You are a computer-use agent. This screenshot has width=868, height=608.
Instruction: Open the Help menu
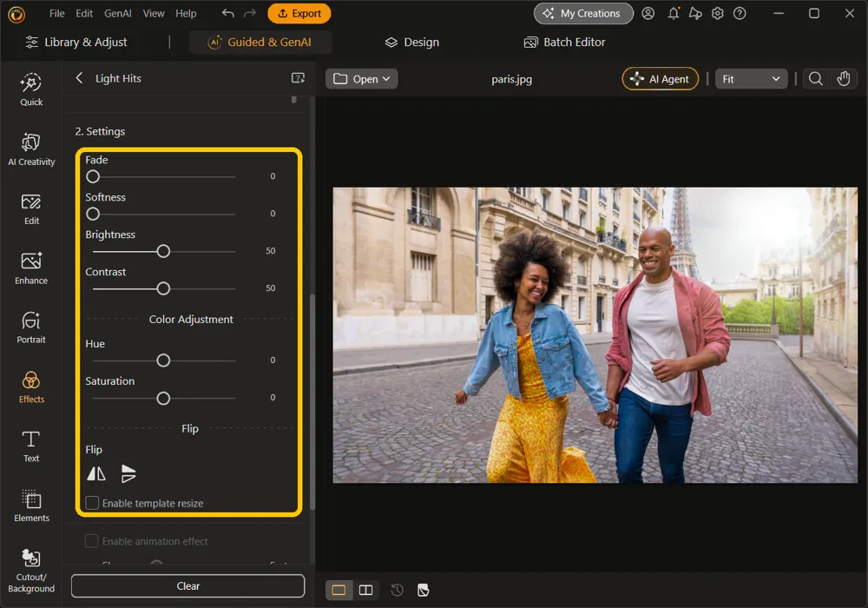click(186, 13)
